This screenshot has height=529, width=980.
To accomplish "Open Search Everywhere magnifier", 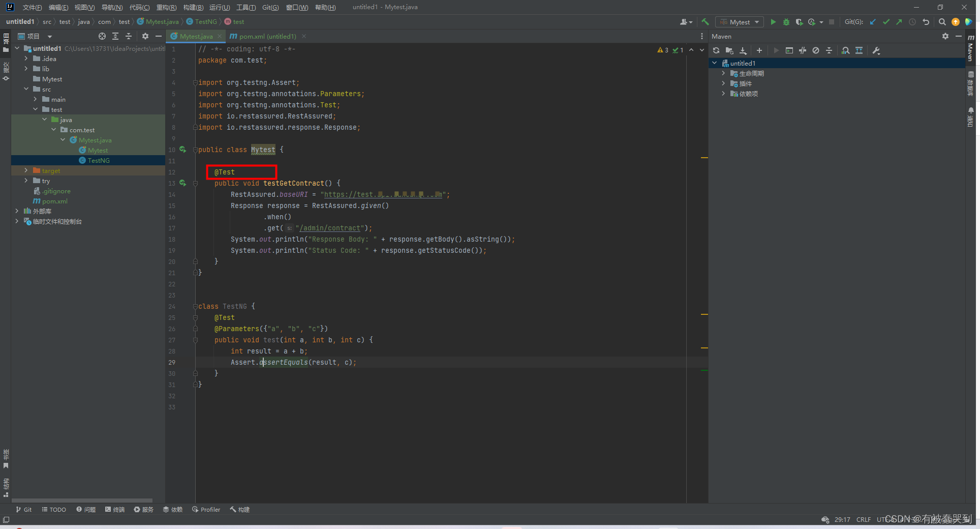I will [942, 22].
